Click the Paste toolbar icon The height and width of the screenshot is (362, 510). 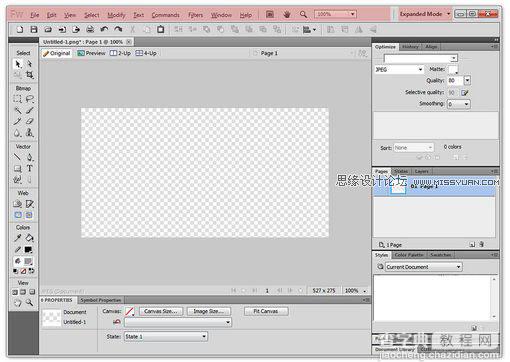point(161,29)
